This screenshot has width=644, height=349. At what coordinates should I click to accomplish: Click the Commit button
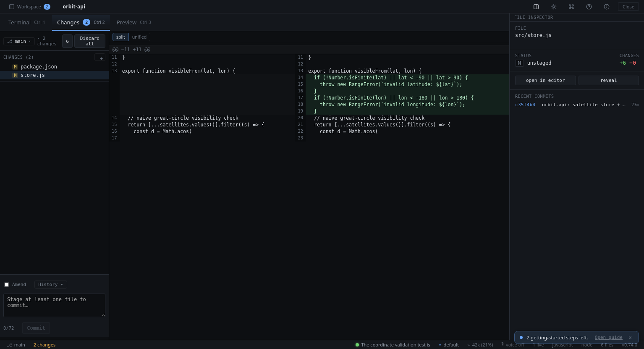[x=36, y=328]
